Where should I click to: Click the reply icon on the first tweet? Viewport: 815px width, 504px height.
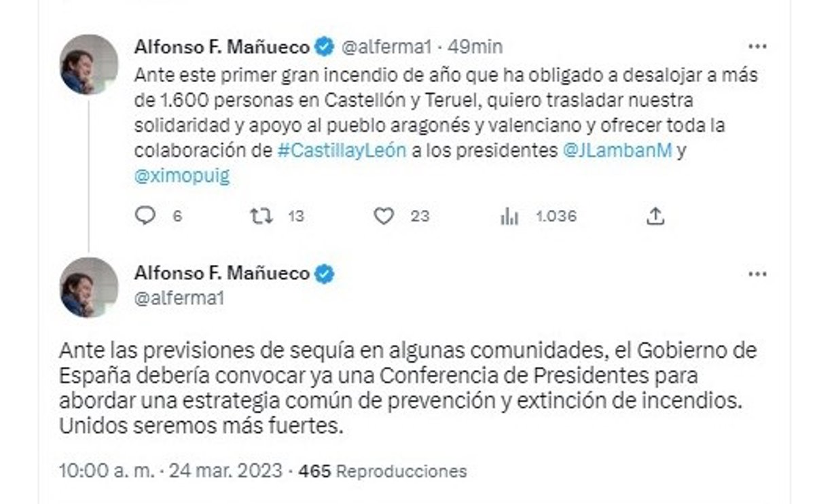tap(145, 216)
